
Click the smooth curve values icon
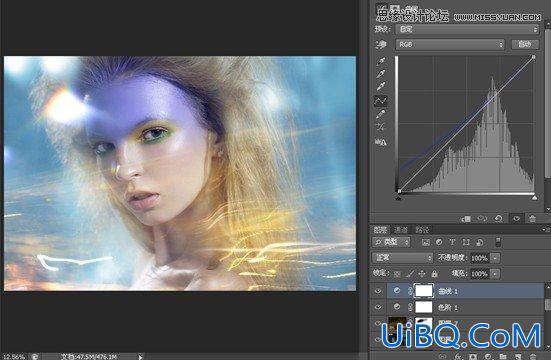[x=381, y=127]
